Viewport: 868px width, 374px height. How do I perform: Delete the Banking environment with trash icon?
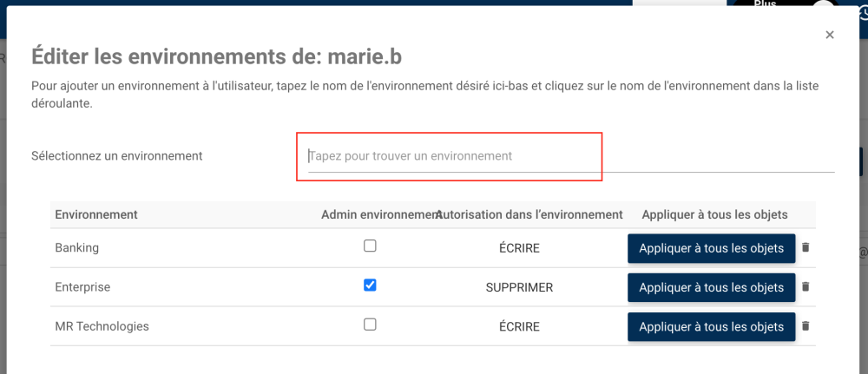[x=806, y=247]
